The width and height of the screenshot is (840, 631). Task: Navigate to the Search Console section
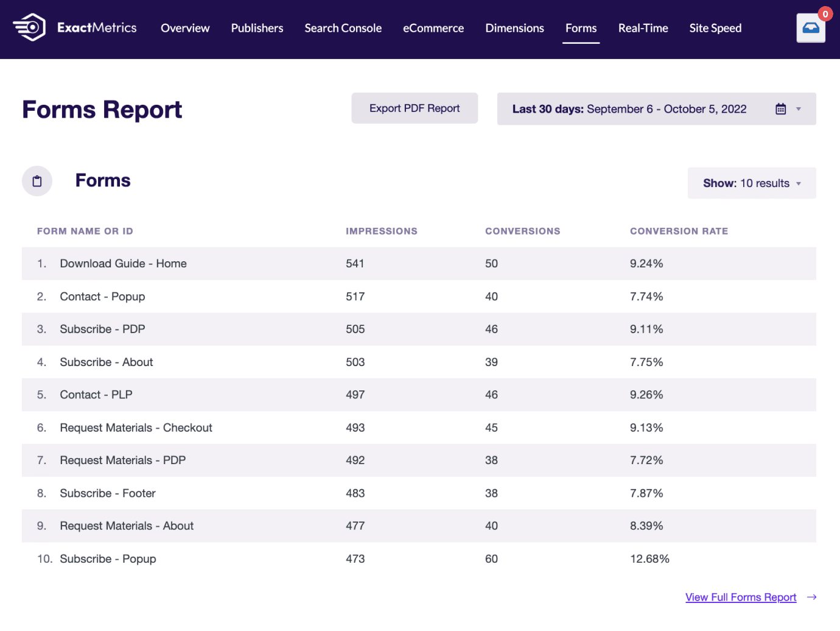pos(343,28)
